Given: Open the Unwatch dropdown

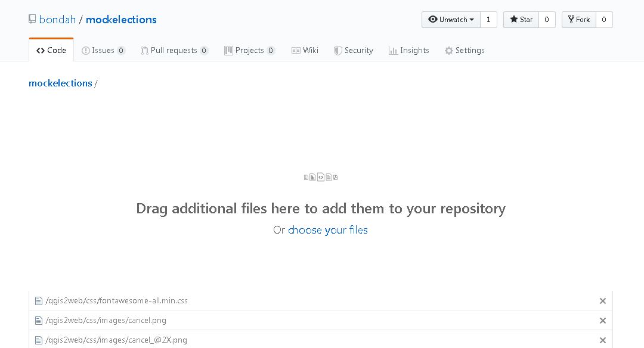Looking at the screenshot, I should pyautogui.click(x=451, y=20).
